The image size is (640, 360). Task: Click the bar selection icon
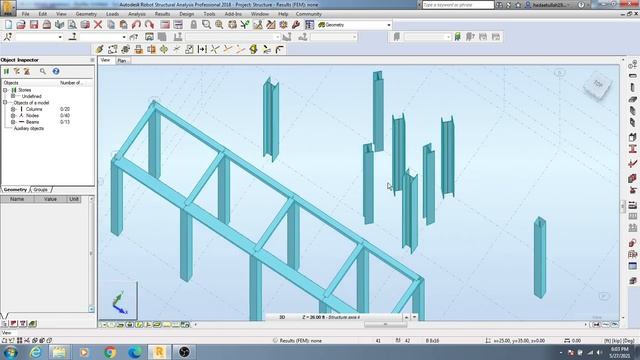73,37
